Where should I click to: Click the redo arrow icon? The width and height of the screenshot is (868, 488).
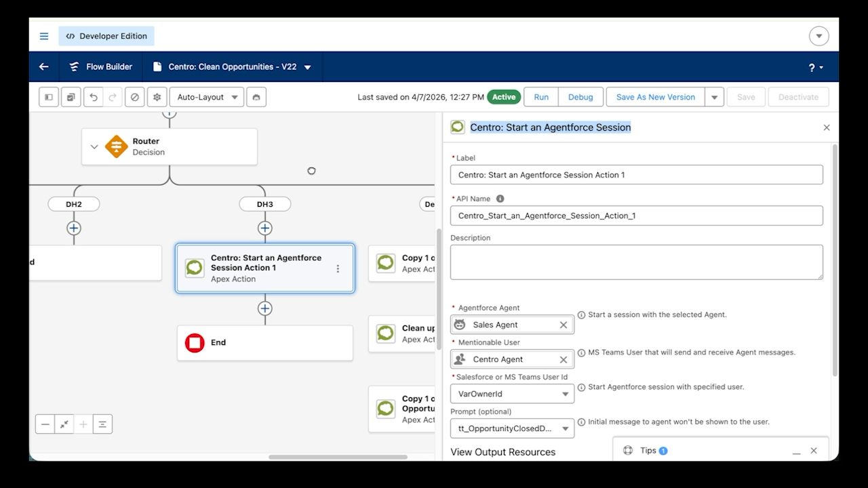click(x=113, y=97)
